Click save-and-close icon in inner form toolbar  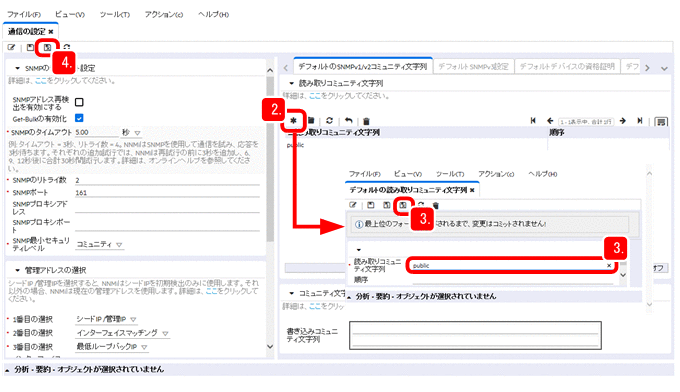coord(403,205)
